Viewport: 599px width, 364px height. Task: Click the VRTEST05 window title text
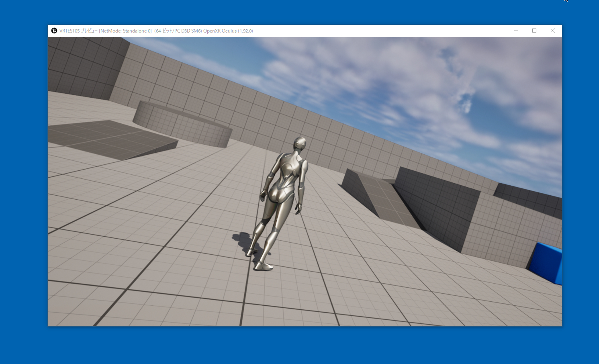point(156,31)
